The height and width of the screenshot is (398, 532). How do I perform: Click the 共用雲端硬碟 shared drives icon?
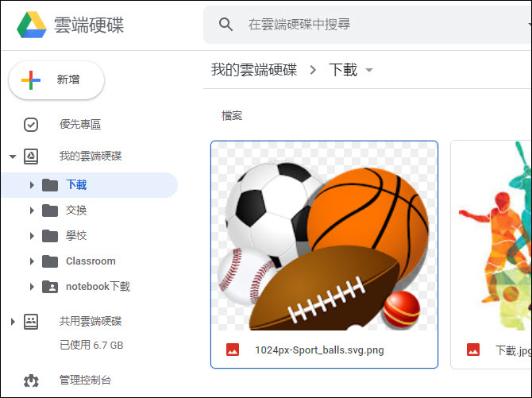pos(31,321)
